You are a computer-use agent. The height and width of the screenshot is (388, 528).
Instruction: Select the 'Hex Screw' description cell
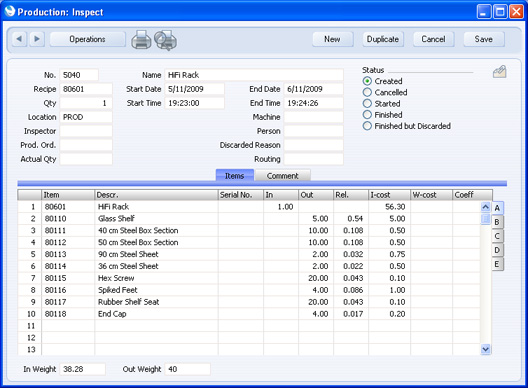[x=157, y=278]
